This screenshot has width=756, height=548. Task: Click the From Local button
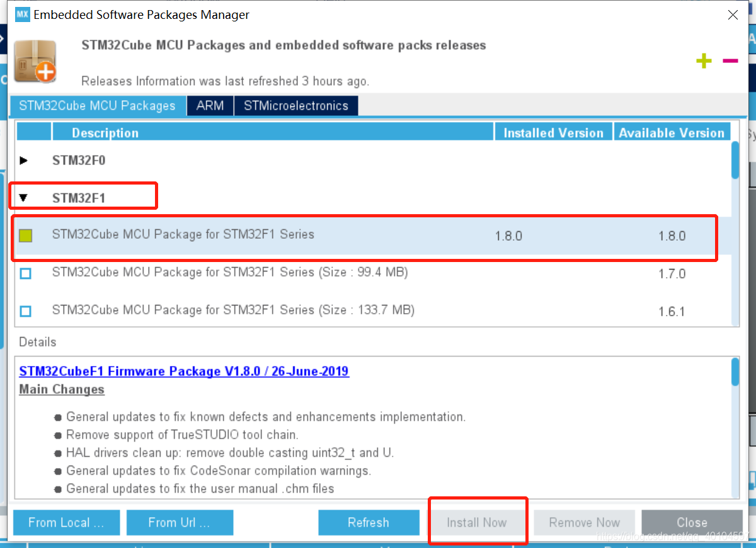tap(67, 522)
